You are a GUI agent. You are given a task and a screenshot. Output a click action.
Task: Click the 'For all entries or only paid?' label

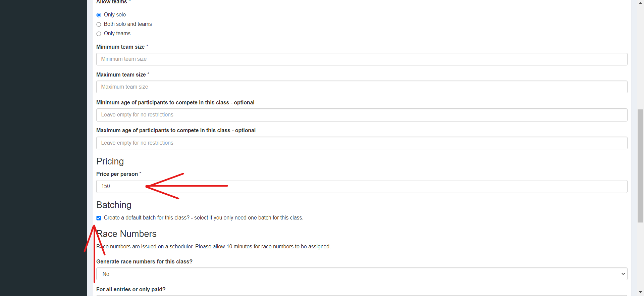pos(131,289)
